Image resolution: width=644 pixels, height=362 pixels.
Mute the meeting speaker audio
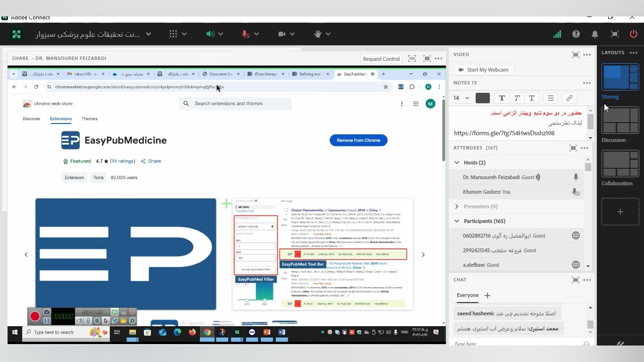coord(210,34)
